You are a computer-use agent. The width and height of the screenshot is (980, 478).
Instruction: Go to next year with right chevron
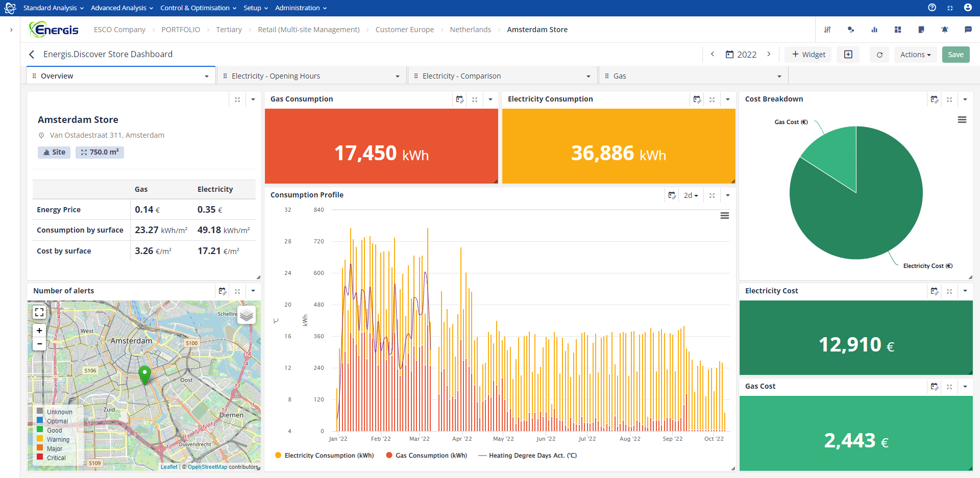(x=769, y=54)
